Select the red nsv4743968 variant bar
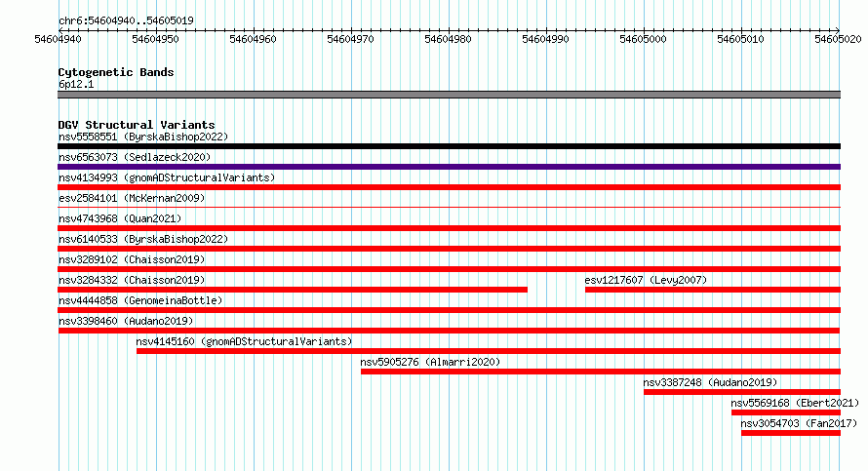868x471 pixels. pos(449,228)
